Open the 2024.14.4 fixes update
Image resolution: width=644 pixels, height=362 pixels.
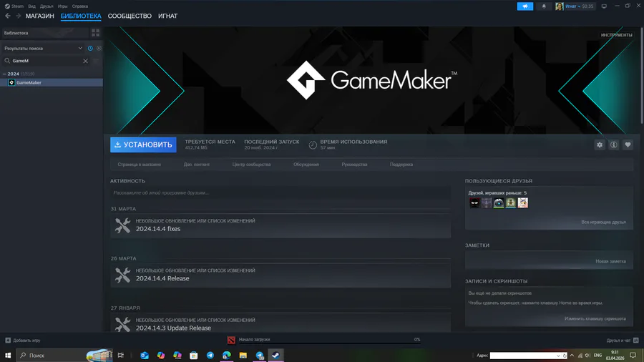pos(280,225)
